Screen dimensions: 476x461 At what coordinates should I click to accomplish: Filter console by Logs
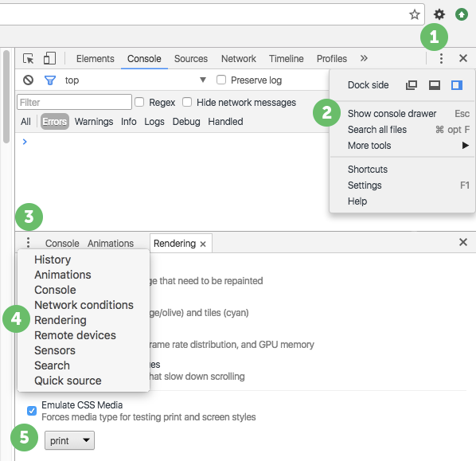[154, 122]
